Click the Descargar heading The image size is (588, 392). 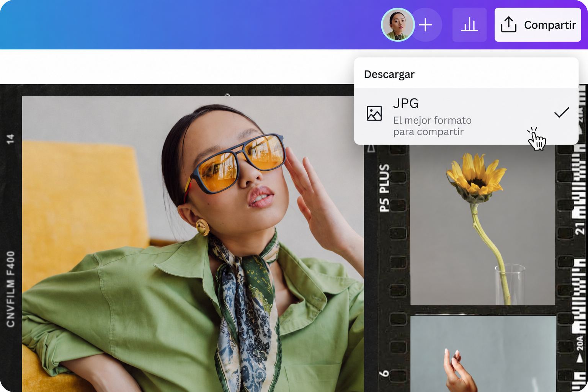pyautogui.click(x=389, y=74)
